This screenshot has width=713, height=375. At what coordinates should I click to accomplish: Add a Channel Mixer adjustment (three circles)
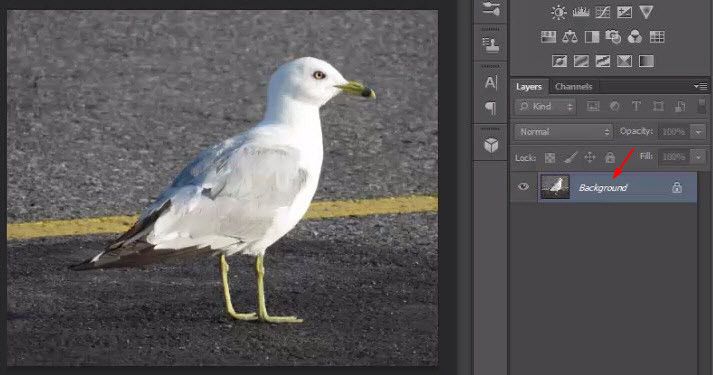click(x=635, y=37)
